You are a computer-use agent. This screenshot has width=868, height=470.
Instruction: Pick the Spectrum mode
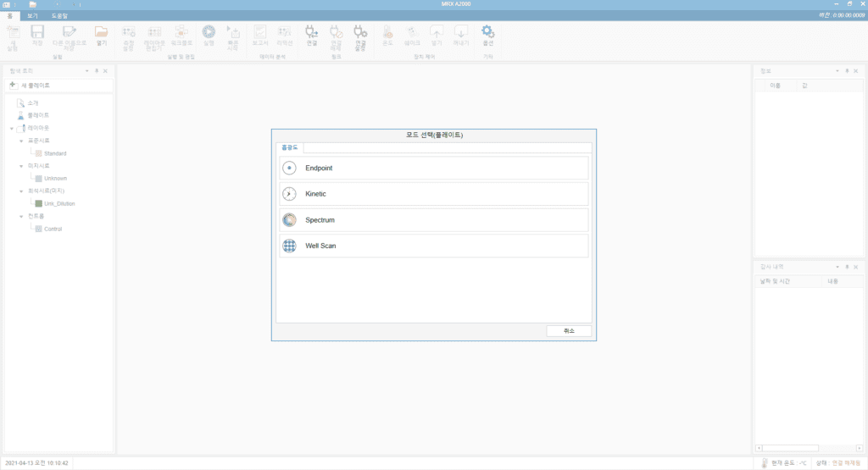[433, 220]
